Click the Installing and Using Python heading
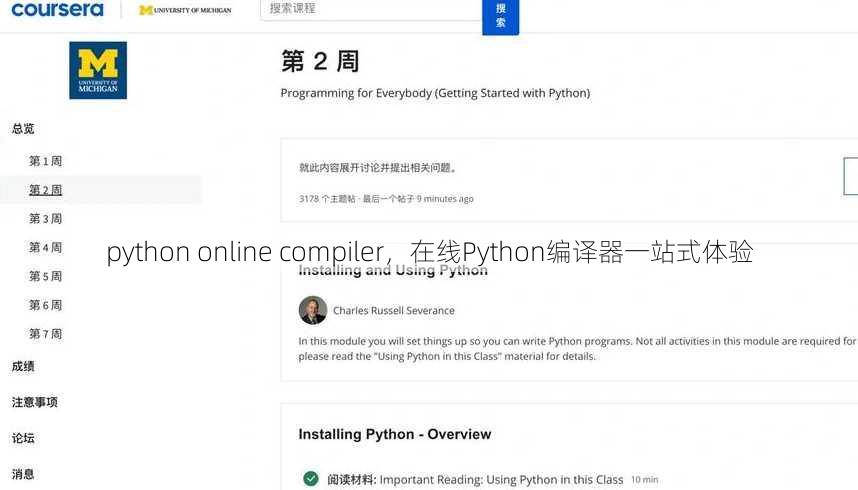858x490 pixels. pyautogui.click(x=393, y=270)
